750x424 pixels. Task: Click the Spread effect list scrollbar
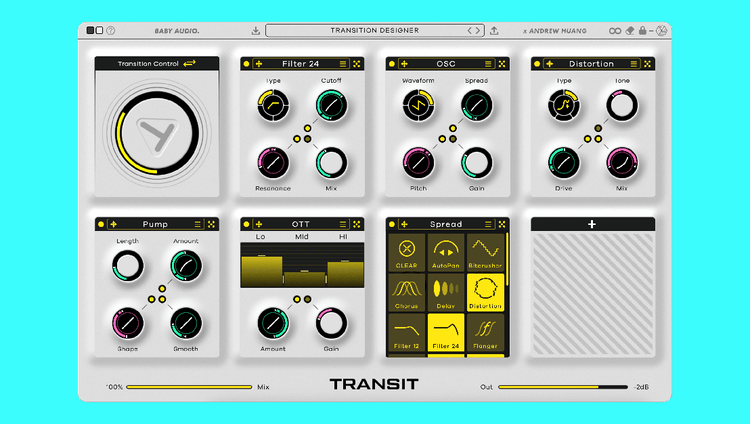coord(507,261)
